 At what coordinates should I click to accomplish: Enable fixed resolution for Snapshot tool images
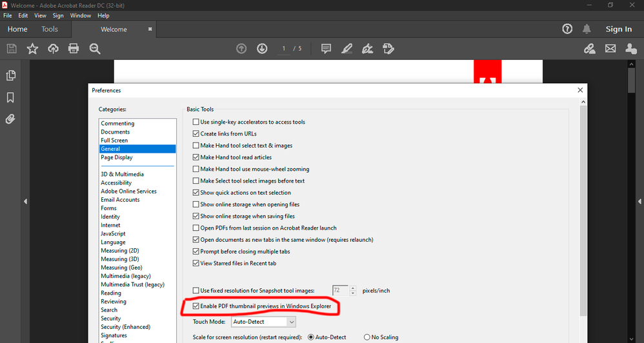click(x=196, y=291)
